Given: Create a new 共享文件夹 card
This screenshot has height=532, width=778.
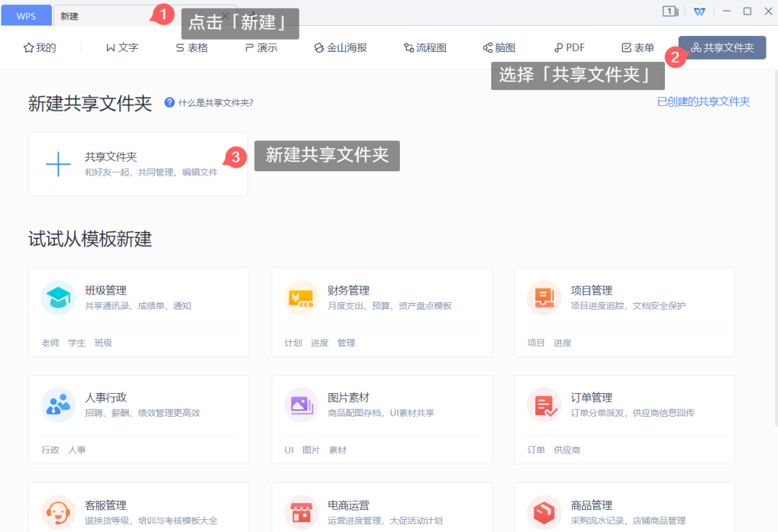Looking at the screenshot, I should [138, 164].
